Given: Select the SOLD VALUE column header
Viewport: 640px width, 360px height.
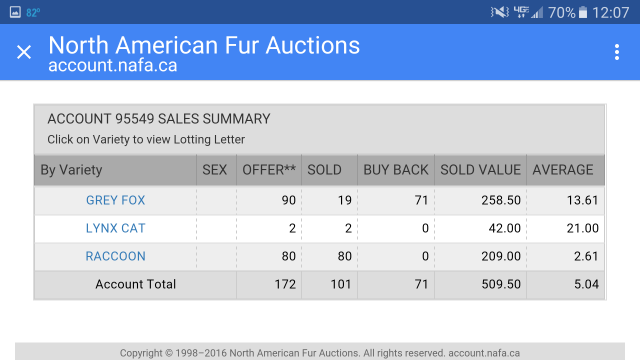Looking at the screenshot, I should [480, 170].
